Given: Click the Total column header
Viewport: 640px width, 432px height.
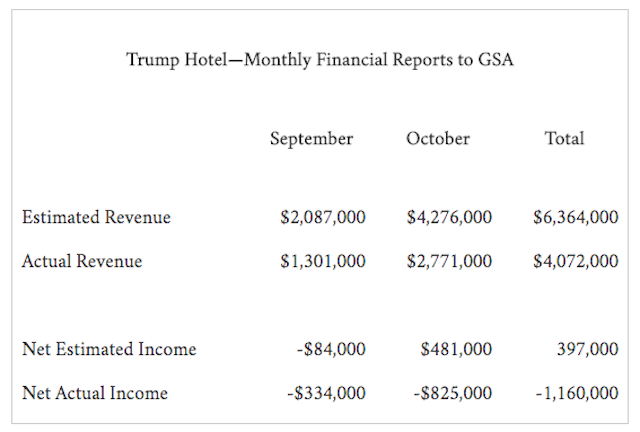Looking at the screenshot, I should pos(564,139).
